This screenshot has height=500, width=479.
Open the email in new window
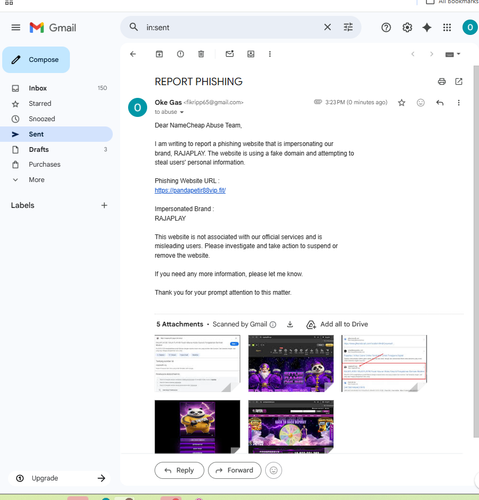pos(459,81)
